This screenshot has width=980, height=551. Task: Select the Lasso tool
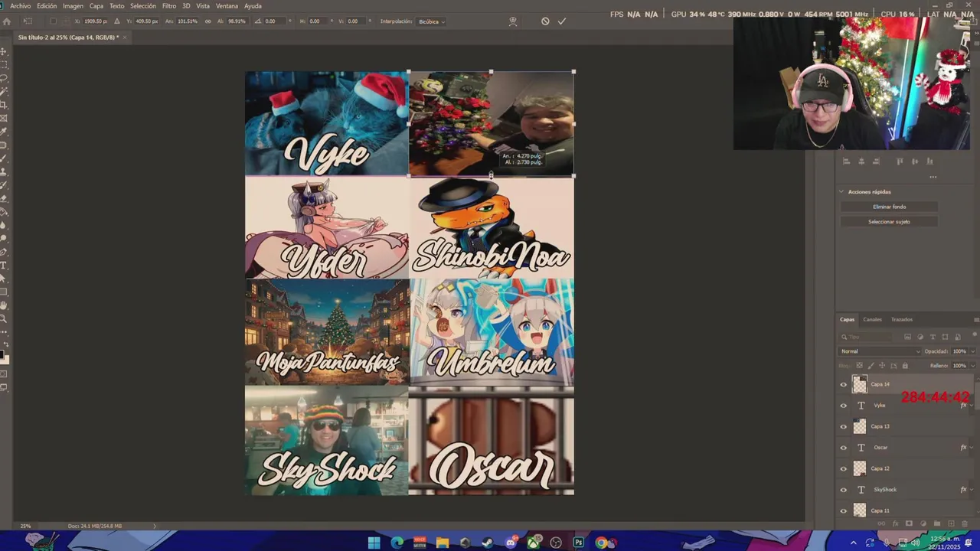pyautogui.click(x=5, y=77)
